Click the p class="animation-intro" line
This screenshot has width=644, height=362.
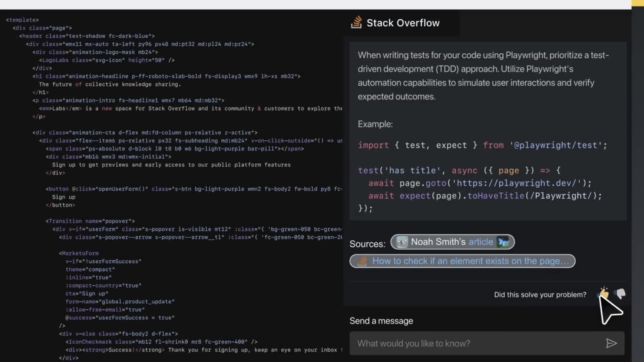click(x=128, y=100)
